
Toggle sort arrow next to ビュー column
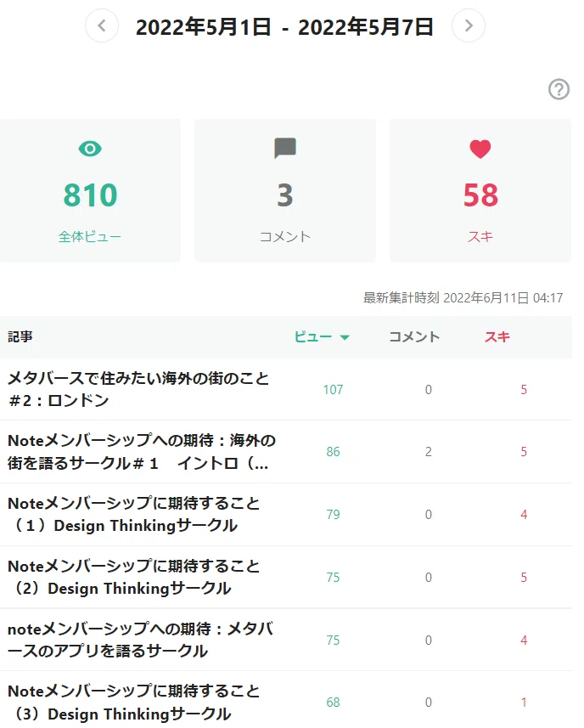coord(344,337)
